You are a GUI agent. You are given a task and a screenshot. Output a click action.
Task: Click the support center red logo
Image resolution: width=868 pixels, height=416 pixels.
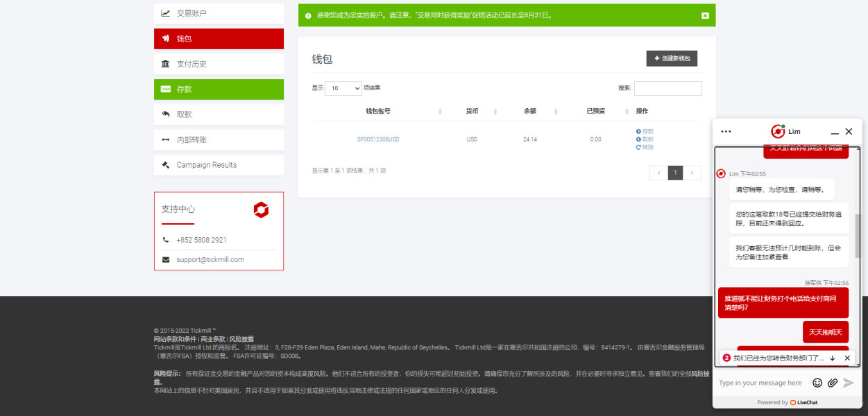click(x=261, y=210)
